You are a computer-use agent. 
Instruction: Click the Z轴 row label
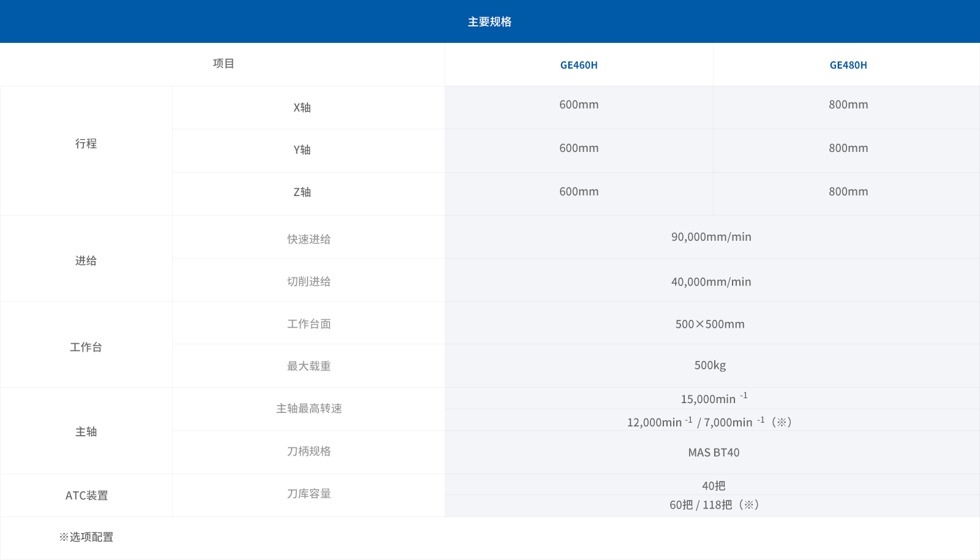302,192
